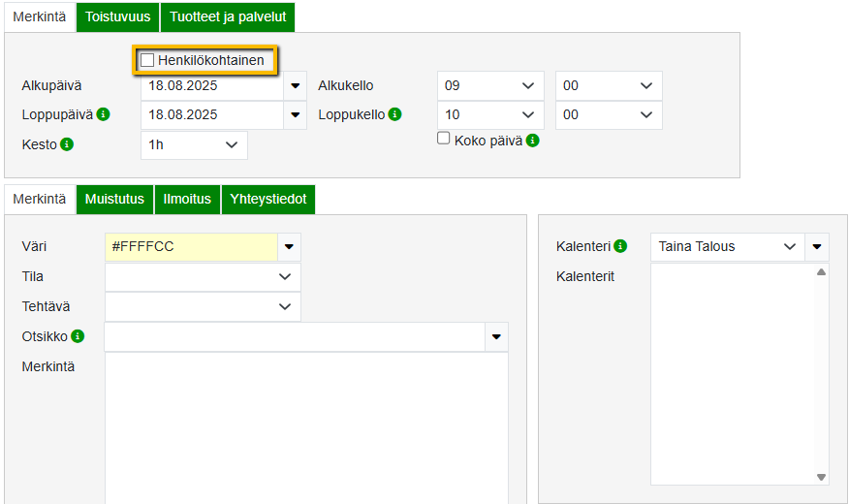Open the Tila status dropdown

(203, 276)
